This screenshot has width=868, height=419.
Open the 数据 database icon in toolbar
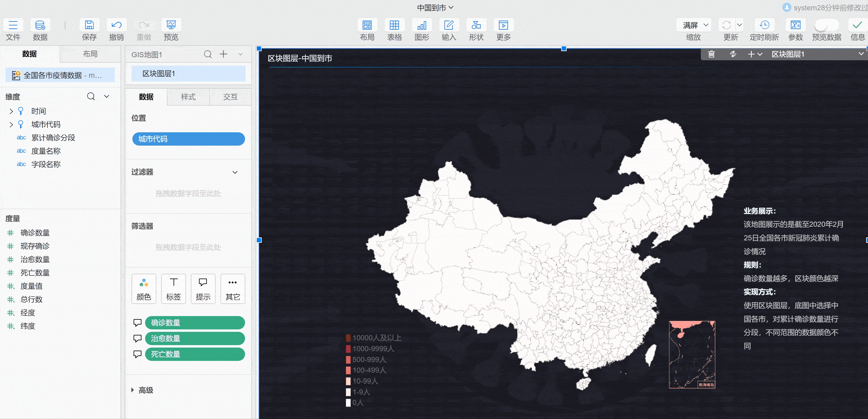tap(40, 25)
